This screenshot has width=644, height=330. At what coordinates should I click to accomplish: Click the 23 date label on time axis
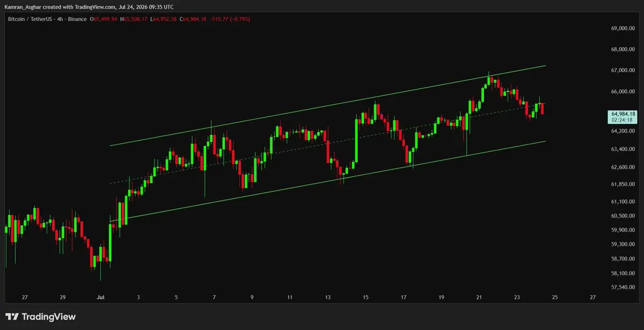[x=517, y=297]
